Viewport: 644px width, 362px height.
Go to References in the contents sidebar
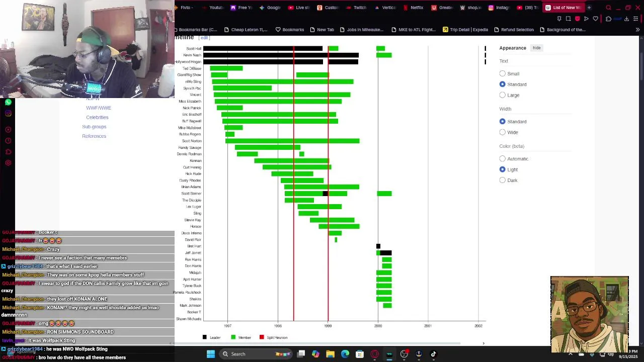tap(94, 136)
